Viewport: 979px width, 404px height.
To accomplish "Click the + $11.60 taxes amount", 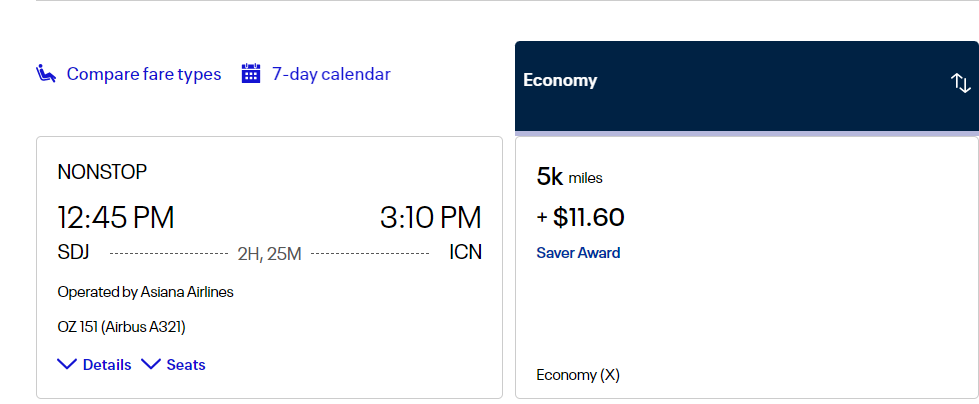I will (x=581, y=217).
